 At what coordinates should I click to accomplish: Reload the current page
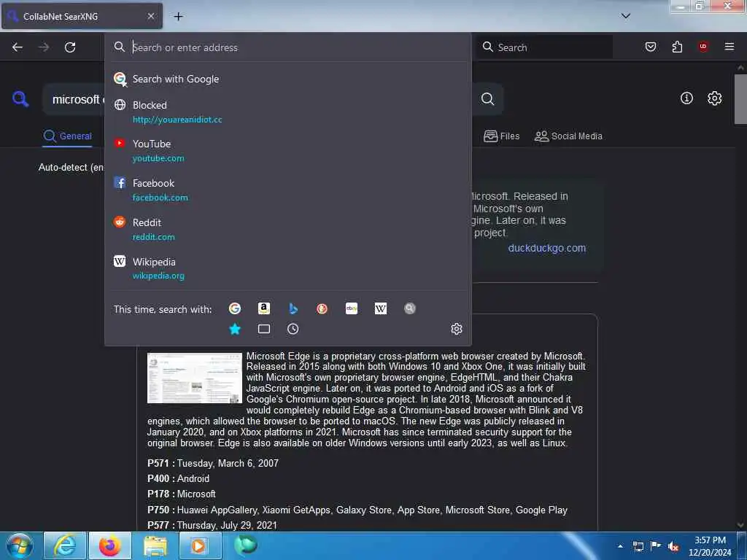[70, 47]
